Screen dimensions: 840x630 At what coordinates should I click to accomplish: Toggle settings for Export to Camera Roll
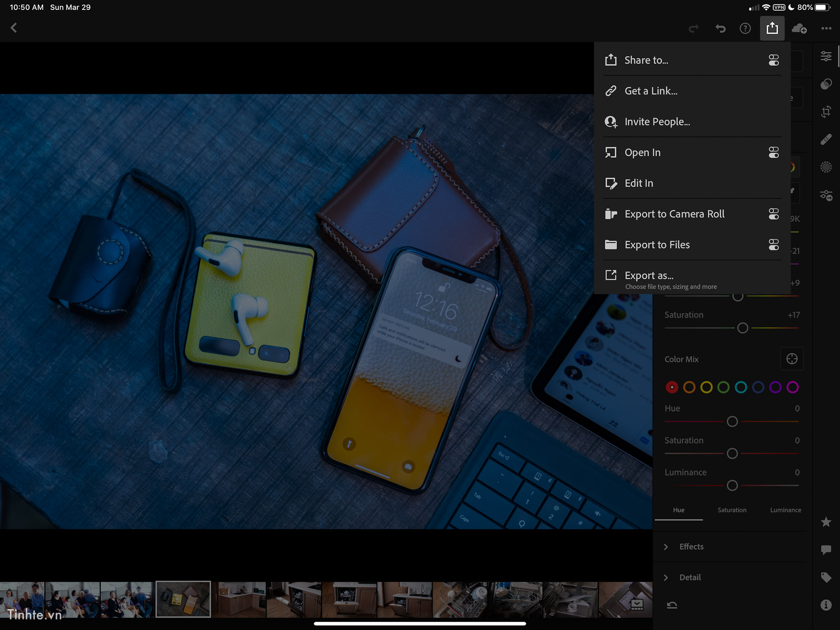pyautogui.click(x=774, y=214)
